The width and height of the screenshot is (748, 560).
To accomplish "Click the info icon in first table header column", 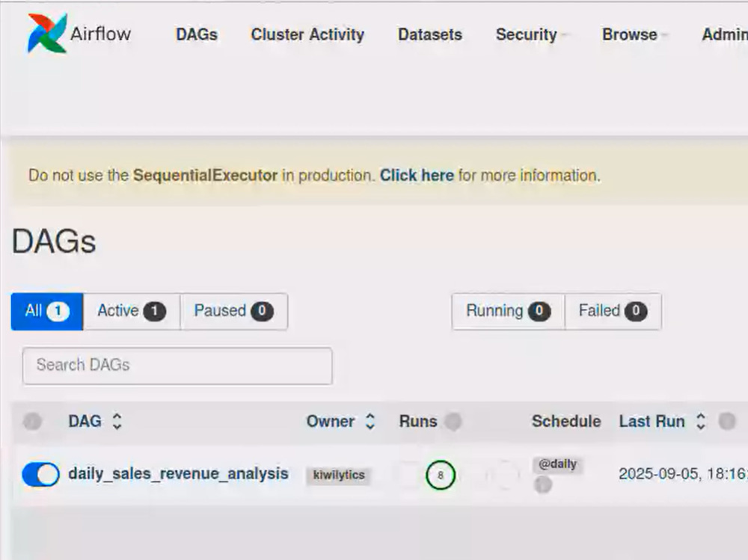I will click(x=32, y=421).
